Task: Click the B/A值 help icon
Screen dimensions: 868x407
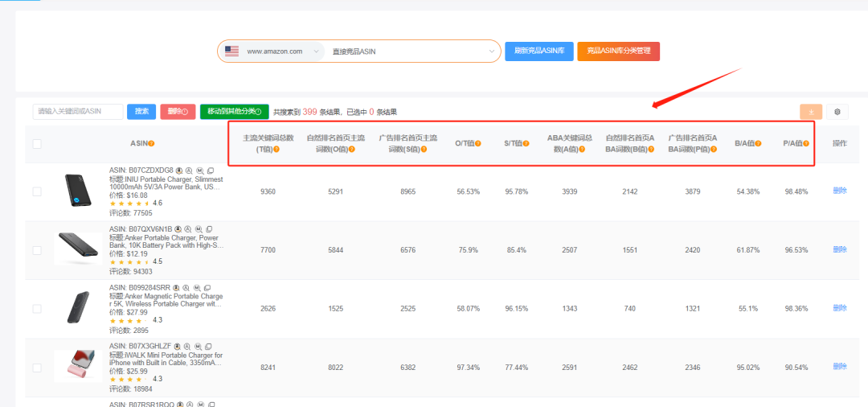Action: [759, 143]
